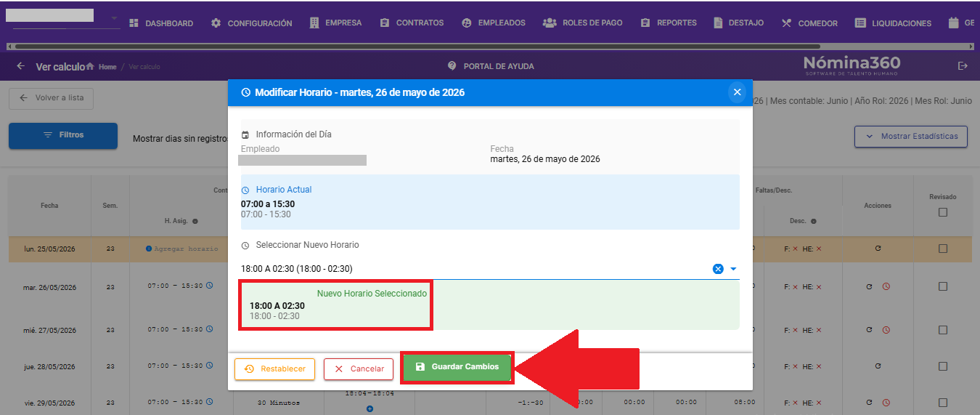
Task: Check Revisado for mié. 27/05/2026 row
Action: click(x=942, y=329)
